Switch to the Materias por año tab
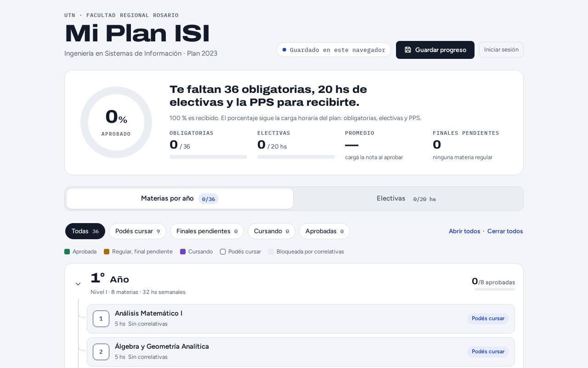 (x=180, y=199)
